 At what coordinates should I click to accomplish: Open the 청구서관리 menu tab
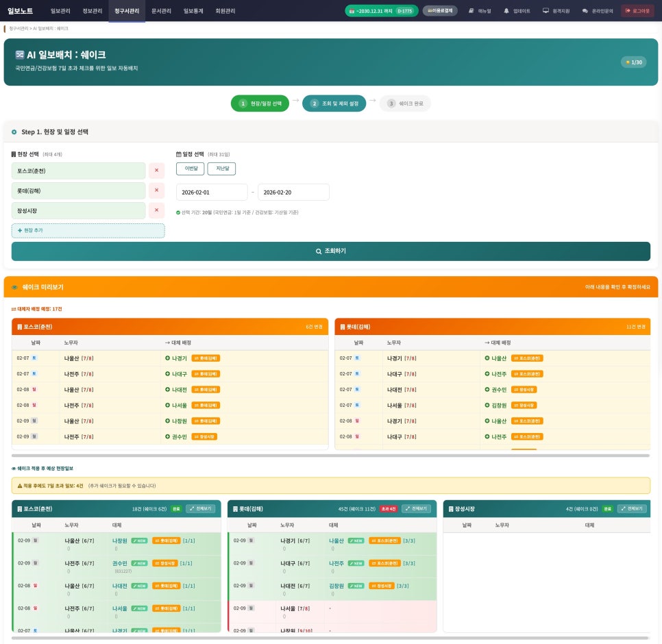[127, 11]
